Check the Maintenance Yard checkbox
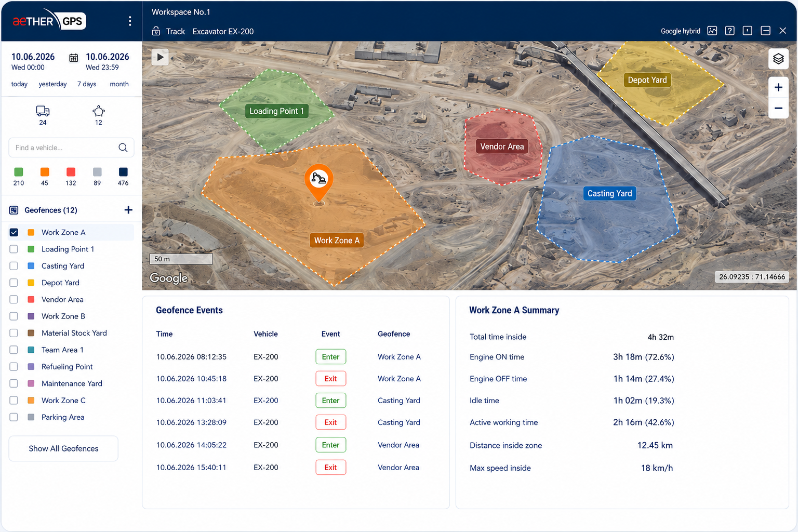 click(x=14, y=383)
